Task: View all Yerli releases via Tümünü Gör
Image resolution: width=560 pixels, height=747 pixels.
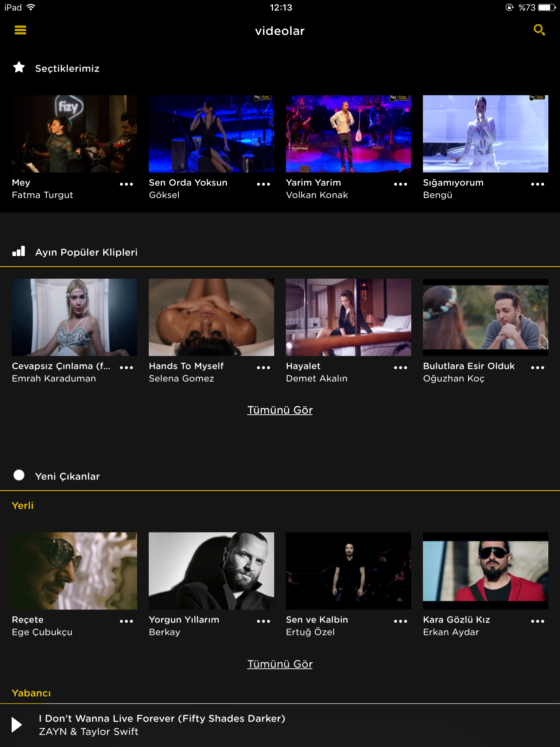Action: [x=280, y=664]
